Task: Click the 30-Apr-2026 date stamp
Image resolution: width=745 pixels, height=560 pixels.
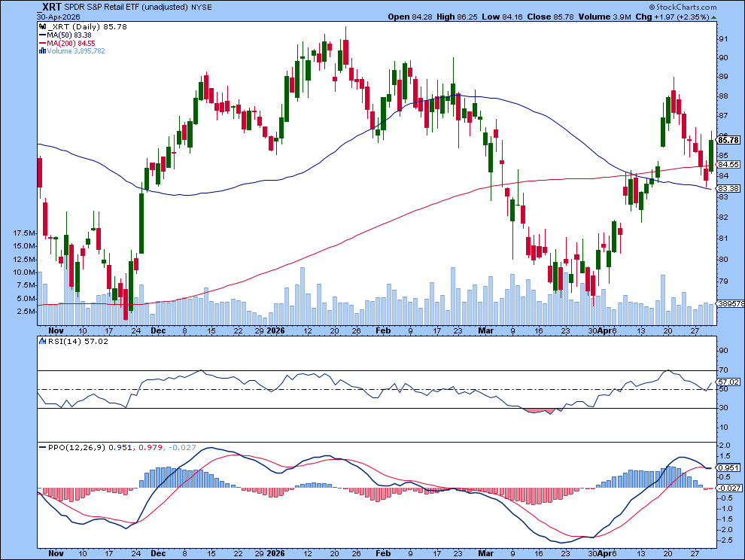Action: point(58,17)
